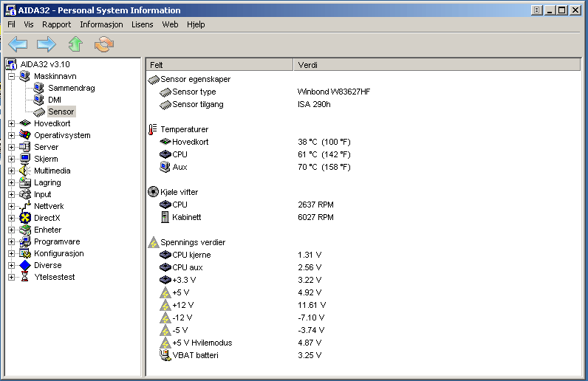Refresh the page with orange arrows icon

(104, 44)
